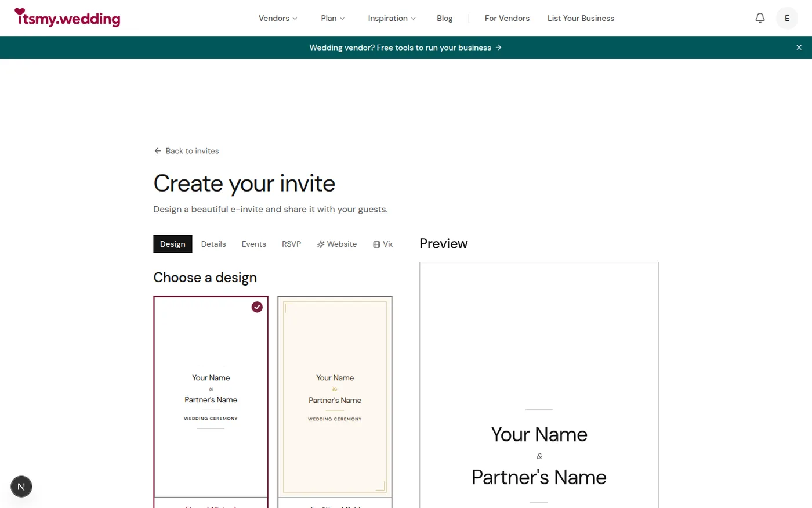812x508 pixels.
Task: Open notifications via the bell icon
Action: [x=760, y=18]
